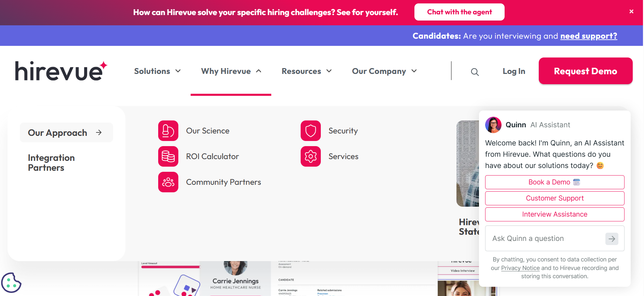
Task: Click the need support? link
Action: click(588, 36)
